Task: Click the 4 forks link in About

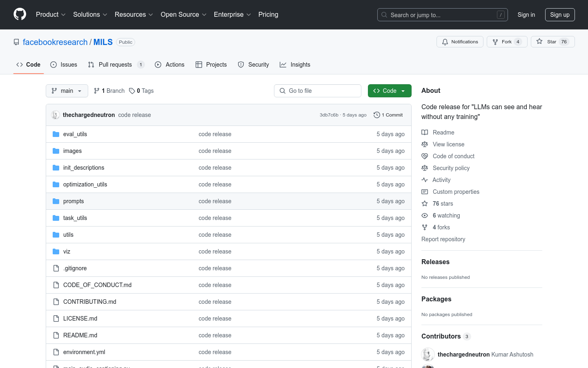Action: (x=441, y=227)
